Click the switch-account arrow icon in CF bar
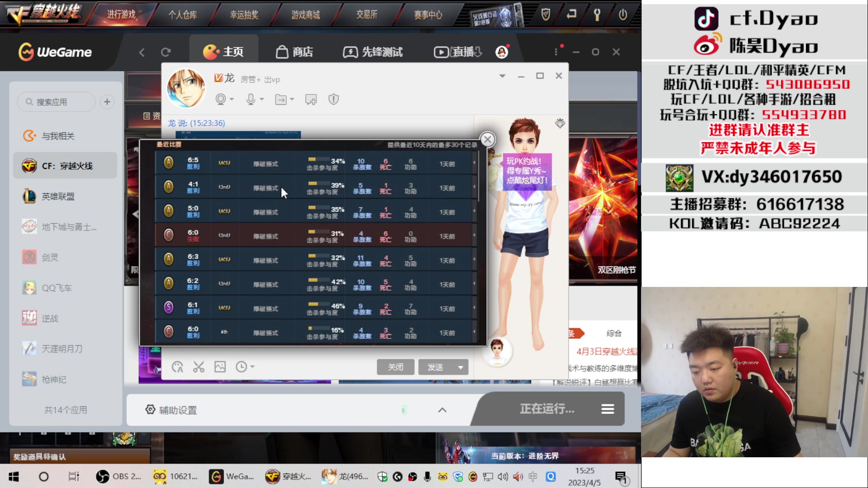The height and width of the screenshot is (488, 868). [x=571, y=14]
